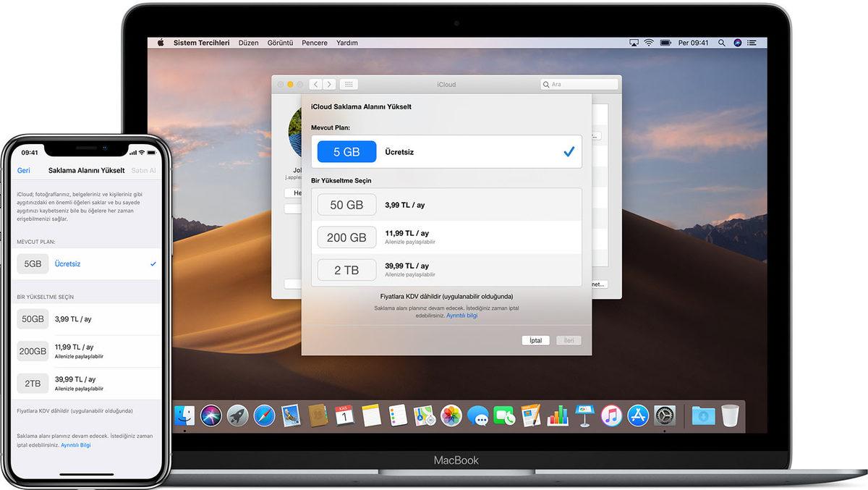
Task: Open the Keynote icon in the Dock
Action: pyautogui.click(x=584, y=416)
